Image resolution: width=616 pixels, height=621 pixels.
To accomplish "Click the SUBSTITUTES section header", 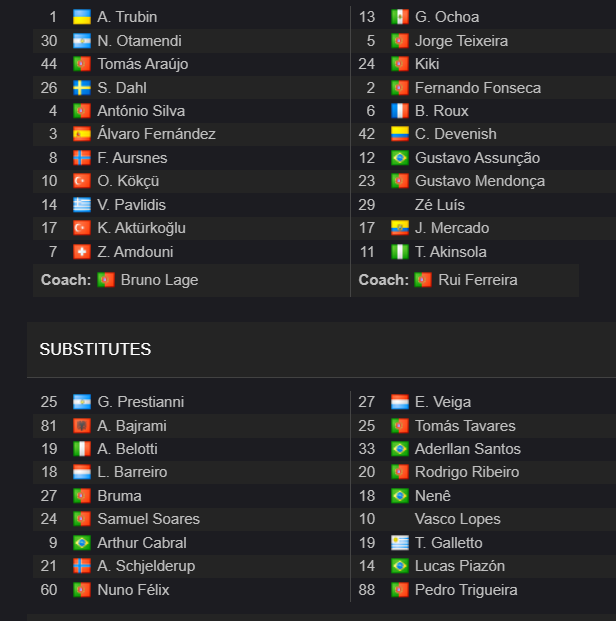I will [x=95, y=349].
